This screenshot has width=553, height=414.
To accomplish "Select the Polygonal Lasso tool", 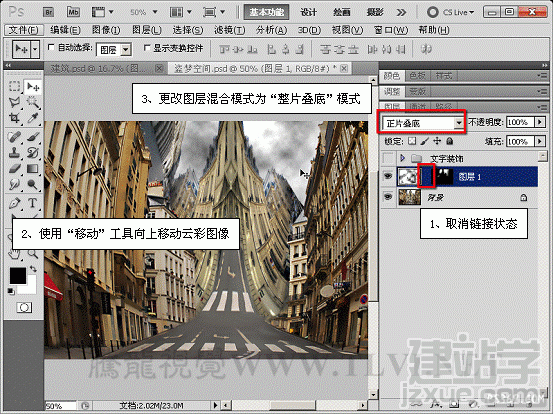I will tap(14, 102).
